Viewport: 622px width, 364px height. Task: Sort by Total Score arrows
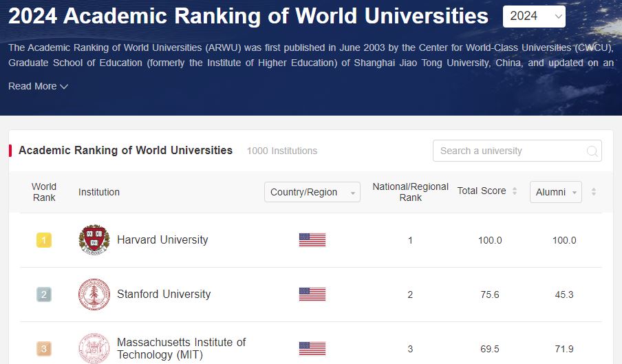[x=515, y=191]
